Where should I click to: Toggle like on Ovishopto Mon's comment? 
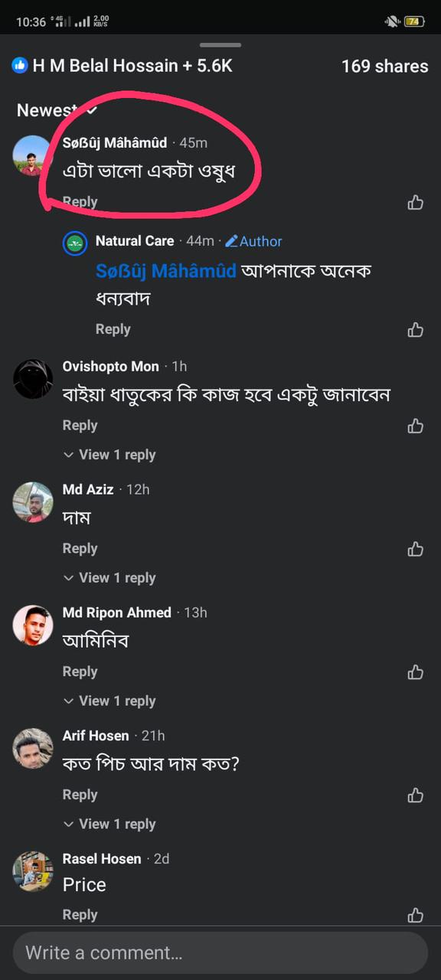[415, 426]
